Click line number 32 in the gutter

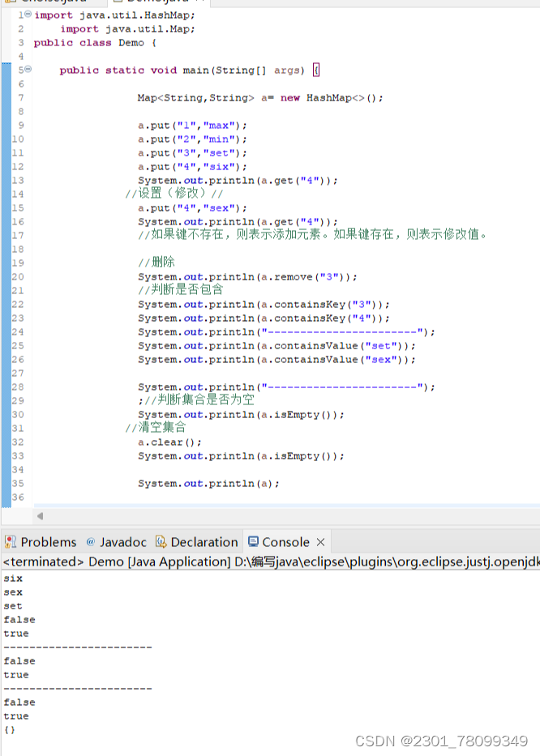(18, 442)
